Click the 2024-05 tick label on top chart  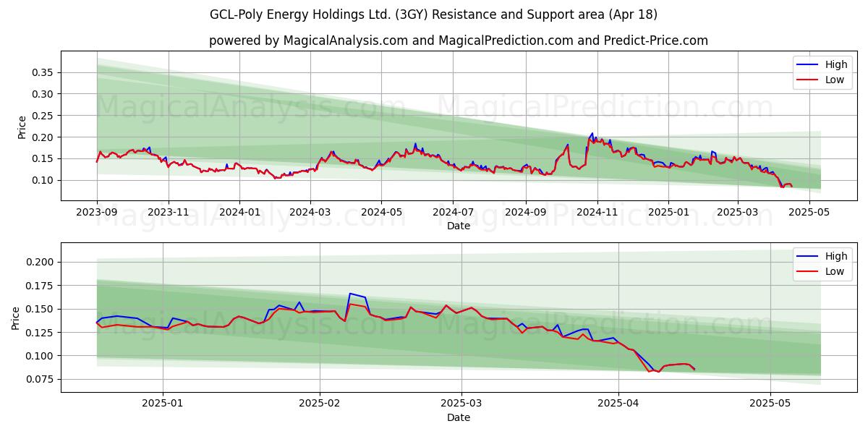pyautogui.click(x=382, y=211)
